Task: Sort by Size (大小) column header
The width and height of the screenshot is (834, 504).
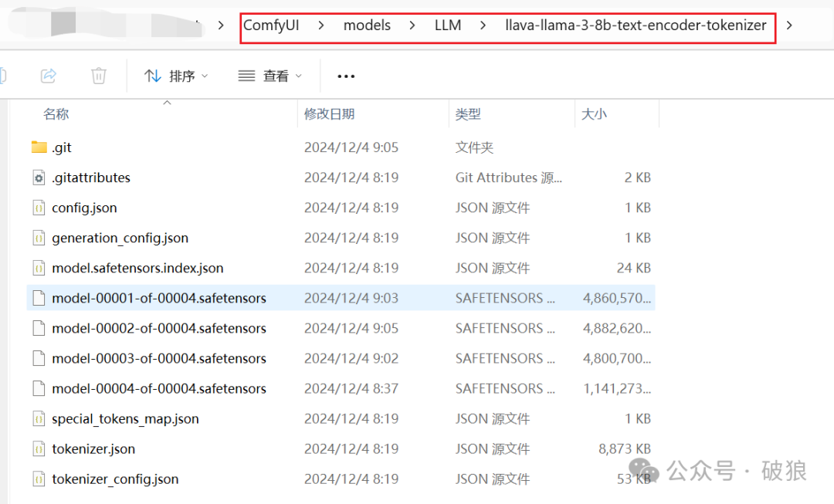Action: (x=594, y=113)
